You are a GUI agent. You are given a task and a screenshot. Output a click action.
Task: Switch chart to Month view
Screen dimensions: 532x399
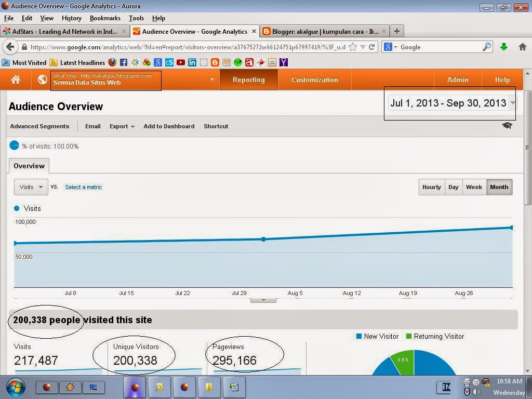point(499,187)
